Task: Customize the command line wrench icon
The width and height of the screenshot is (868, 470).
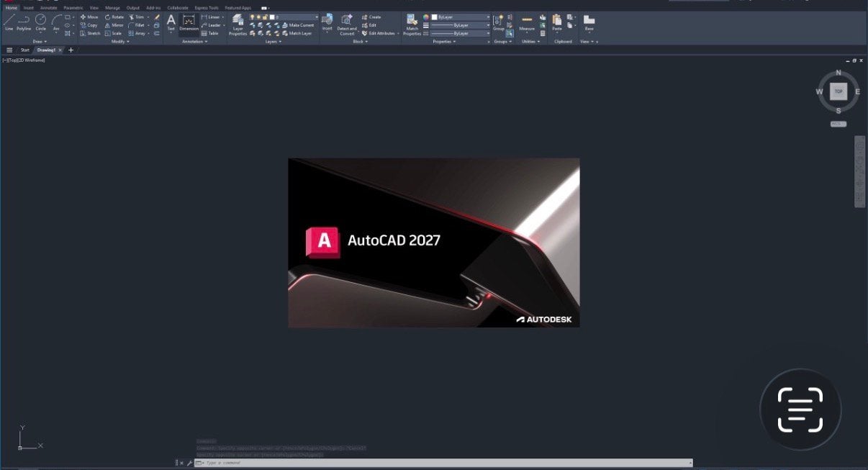Action: pos(189,463)
